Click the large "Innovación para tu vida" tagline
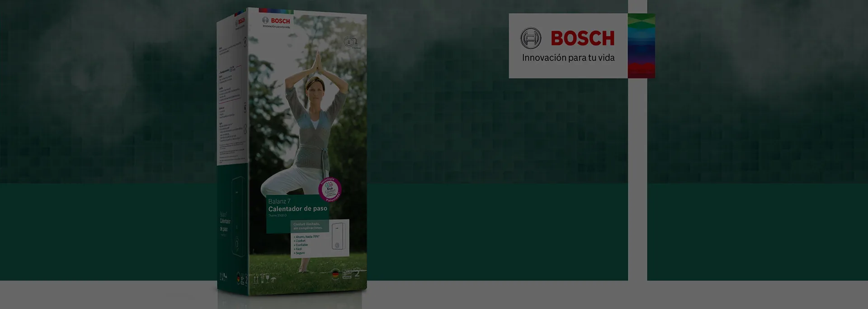 568,58
